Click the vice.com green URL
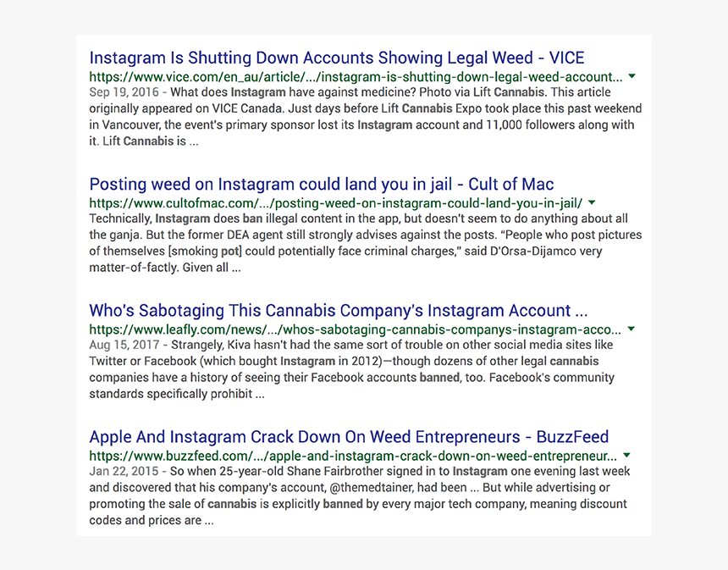Viewport: 728px width, 570px height. click(x=356, y=77)
